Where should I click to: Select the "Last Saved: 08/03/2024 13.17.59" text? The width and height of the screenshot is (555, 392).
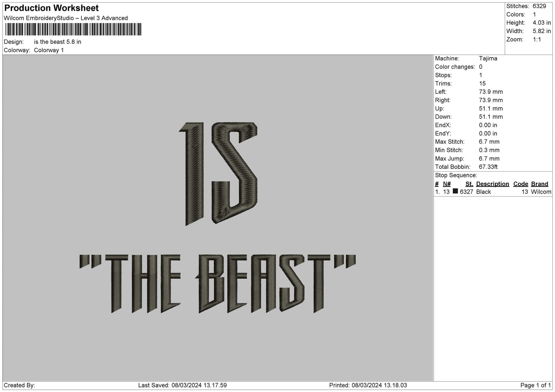pos(182,385)
